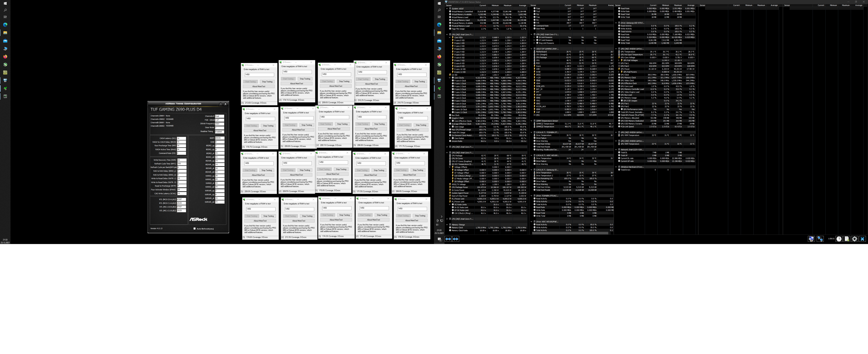Open Firefox from the left taskbar
Image resolution: width=868 pixels, height=354 pixels.
click(x=5, y=56)
